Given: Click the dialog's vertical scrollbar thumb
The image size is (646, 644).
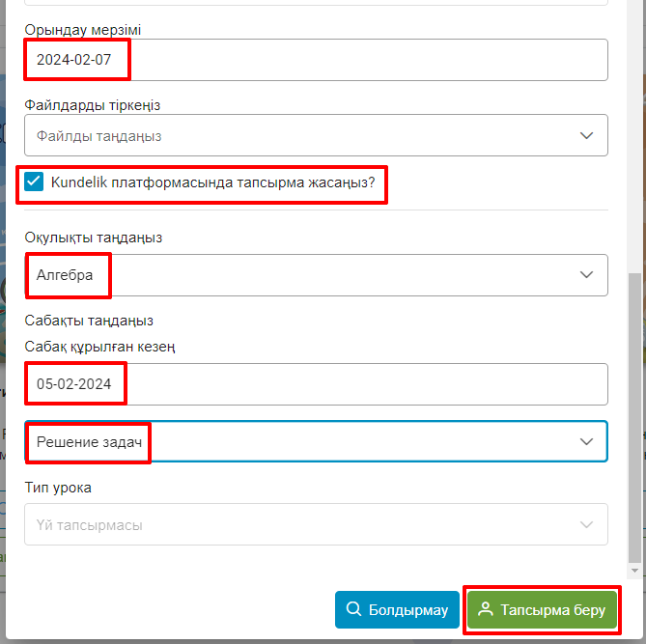Looking at the screenshot, I should [634, 417].
